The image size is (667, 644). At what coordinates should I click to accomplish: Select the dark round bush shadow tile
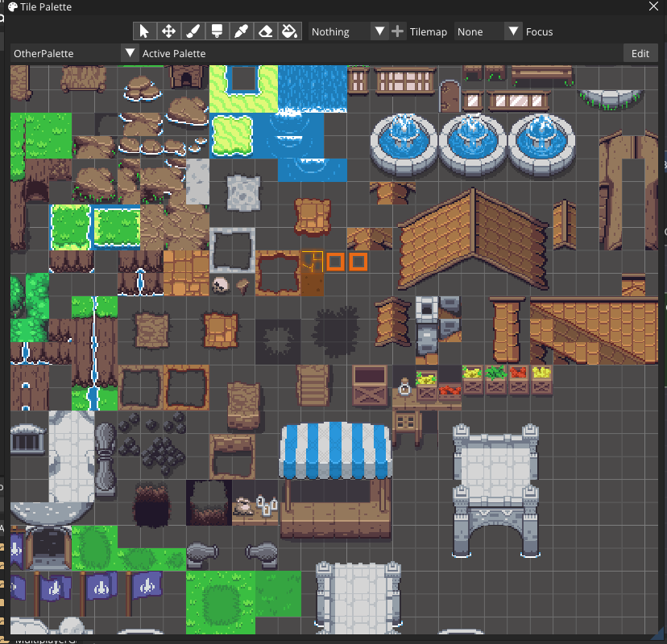(x=336, y=332)
